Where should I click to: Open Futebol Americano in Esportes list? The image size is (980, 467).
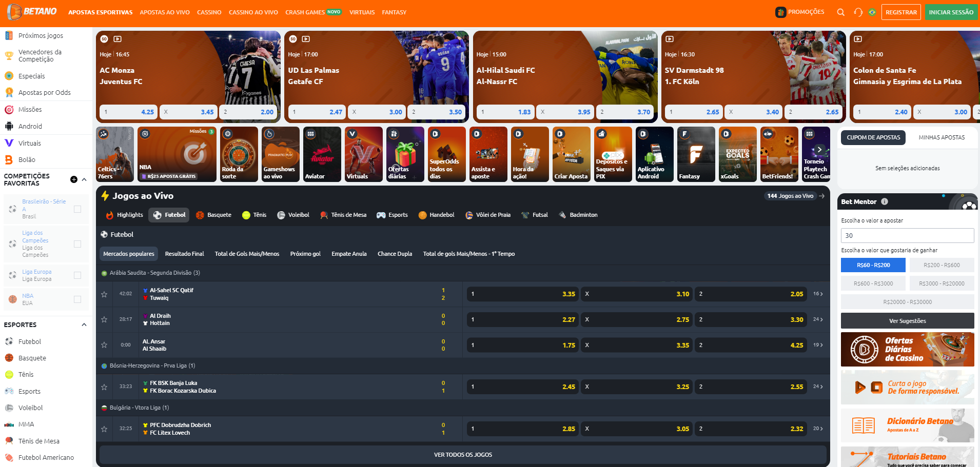(46, 457)
